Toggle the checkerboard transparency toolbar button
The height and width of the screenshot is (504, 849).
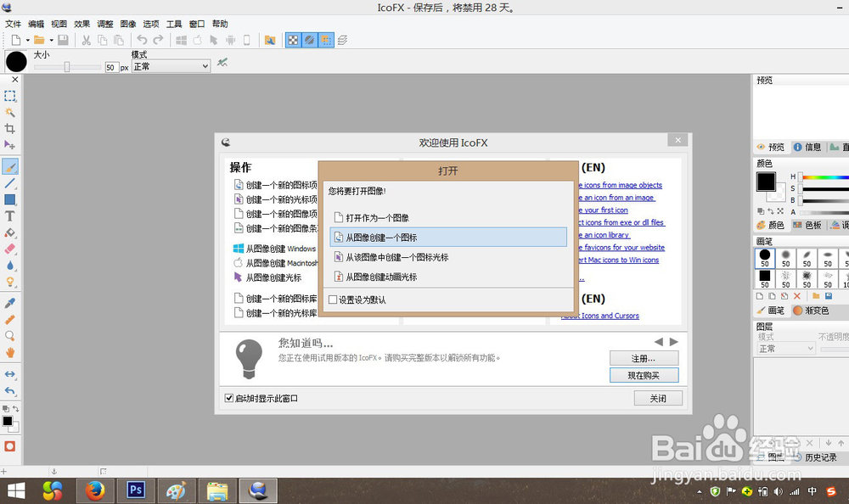tap(293, 40)
